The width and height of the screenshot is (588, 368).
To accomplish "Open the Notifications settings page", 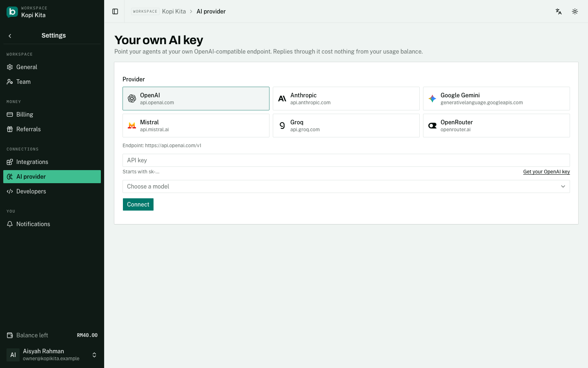I will [52, 224].
